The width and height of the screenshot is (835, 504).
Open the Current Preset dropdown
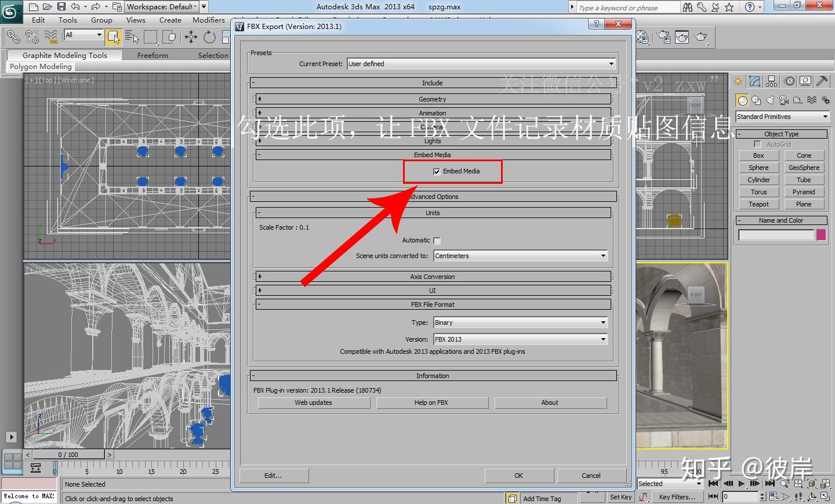click(481, 64)
